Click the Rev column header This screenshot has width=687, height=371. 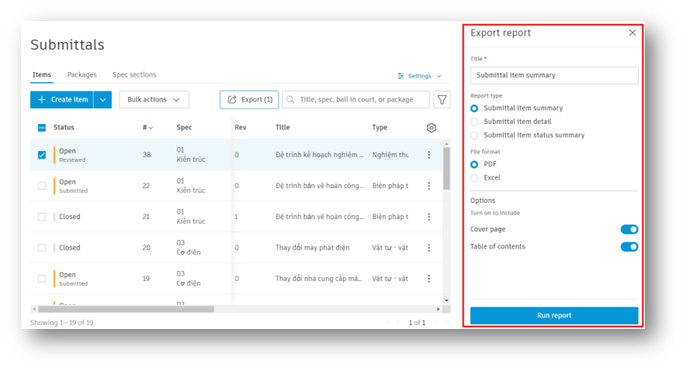pos(240,127)
